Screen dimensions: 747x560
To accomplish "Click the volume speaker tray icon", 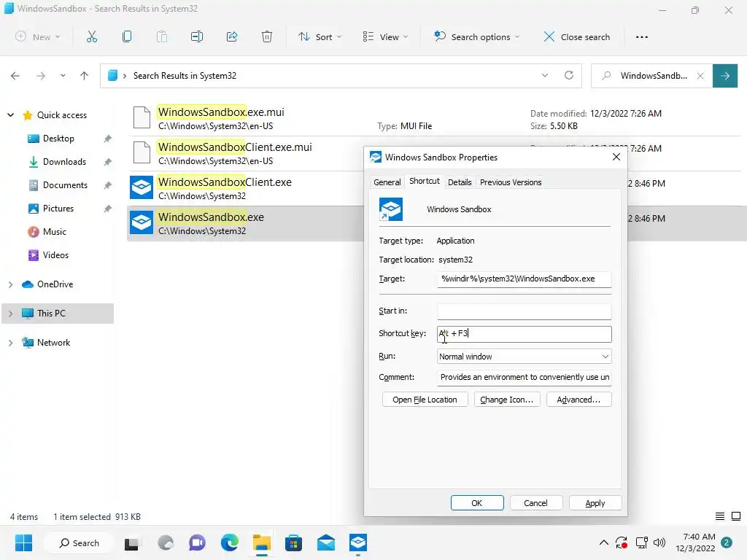I will (x=659, y=542).
